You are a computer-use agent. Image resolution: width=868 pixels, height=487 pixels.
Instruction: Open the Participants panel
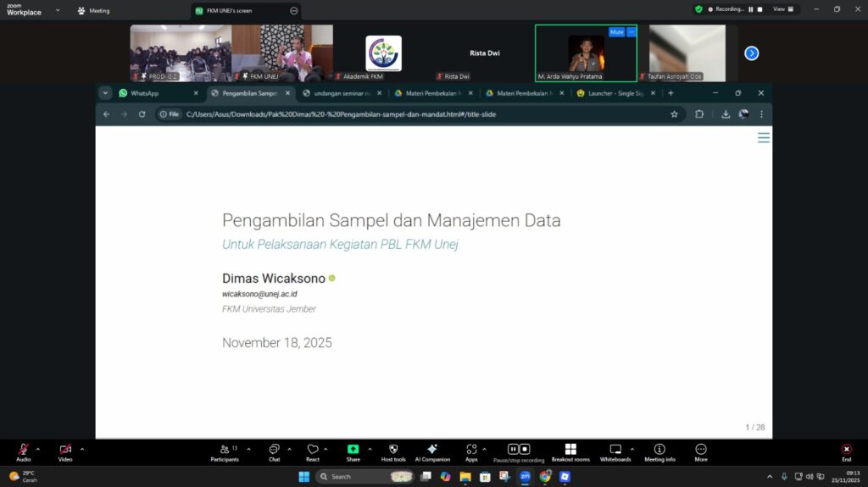pyautogui.click(x=224, y=451)
